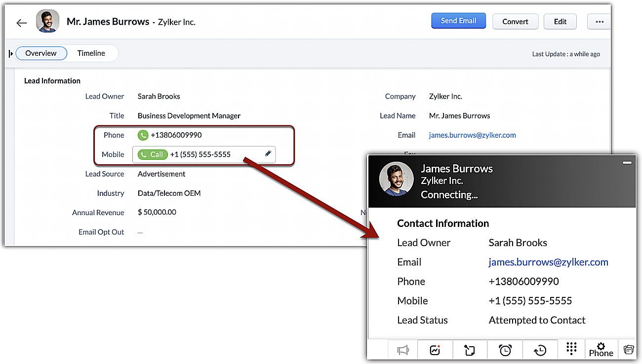This screenshot has width=642, height=364.
Task: Open the dial pad grid icon
Action: (571, 349)
